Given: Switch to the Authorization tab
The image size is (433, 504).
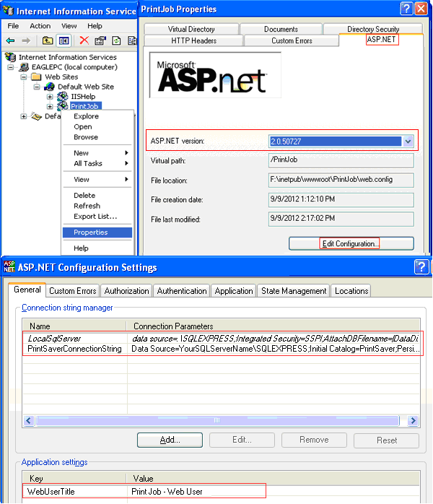Looking at the screenshot, I should (x=126, y=291).
